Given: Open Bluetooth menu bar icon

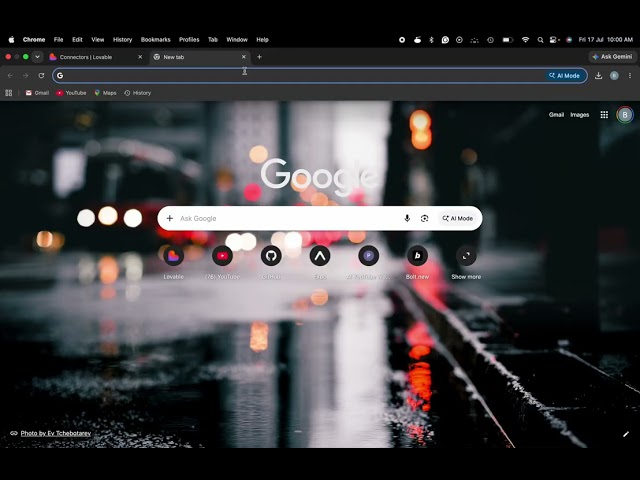Looking at the screenshot, I should 431,40.
